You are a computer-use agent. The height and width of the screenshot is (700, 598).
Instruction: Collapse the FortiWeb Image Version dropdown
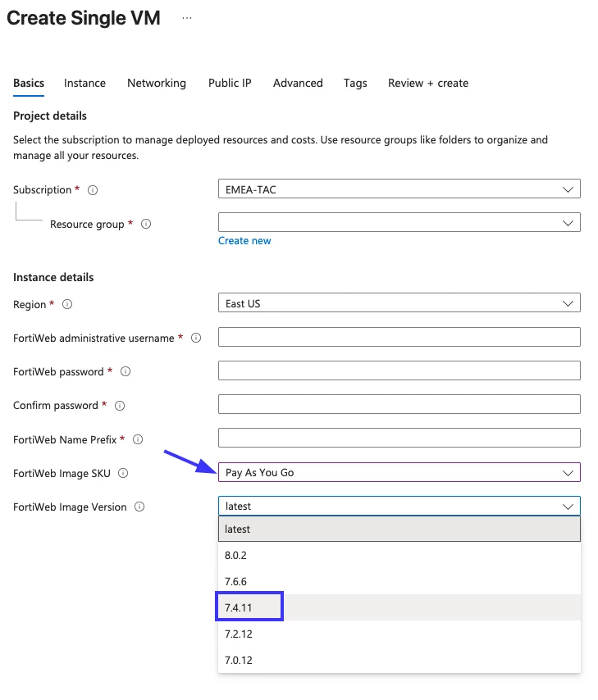pyautogui.click(x=399, y=506)
